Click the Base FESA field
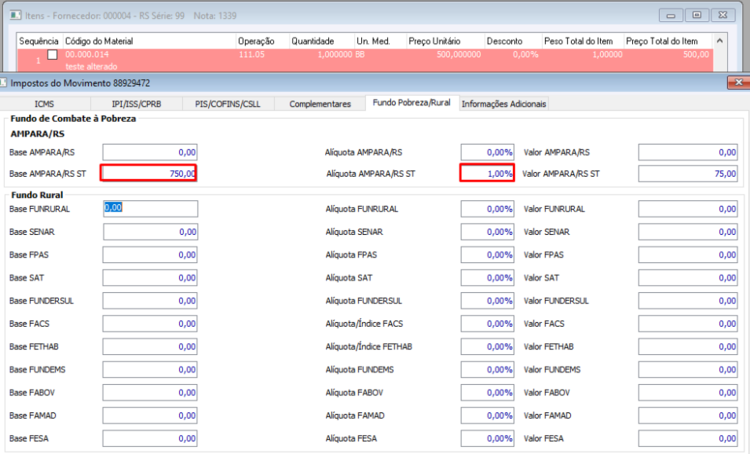 (x=150, y=439)
